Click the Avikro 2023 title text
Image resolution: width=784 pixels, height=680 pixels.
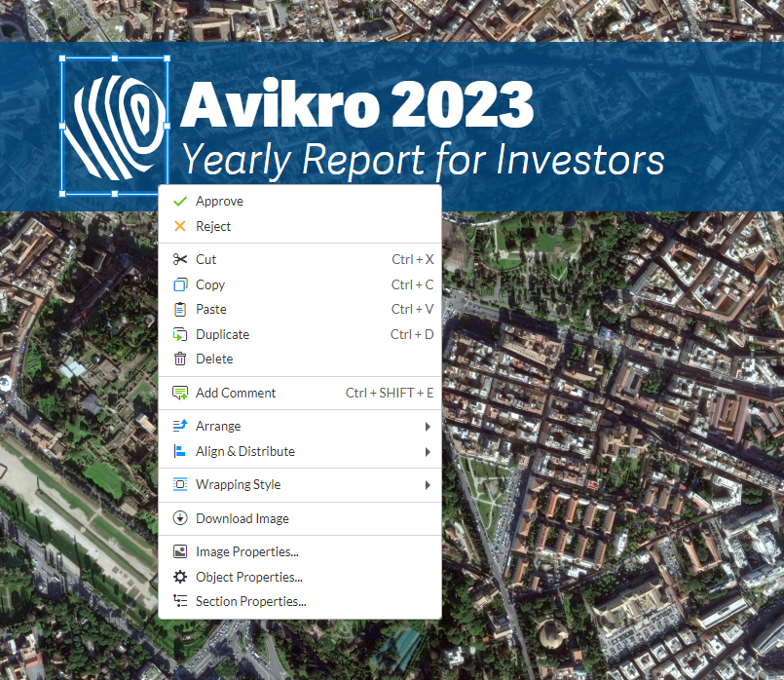point(357,104)
